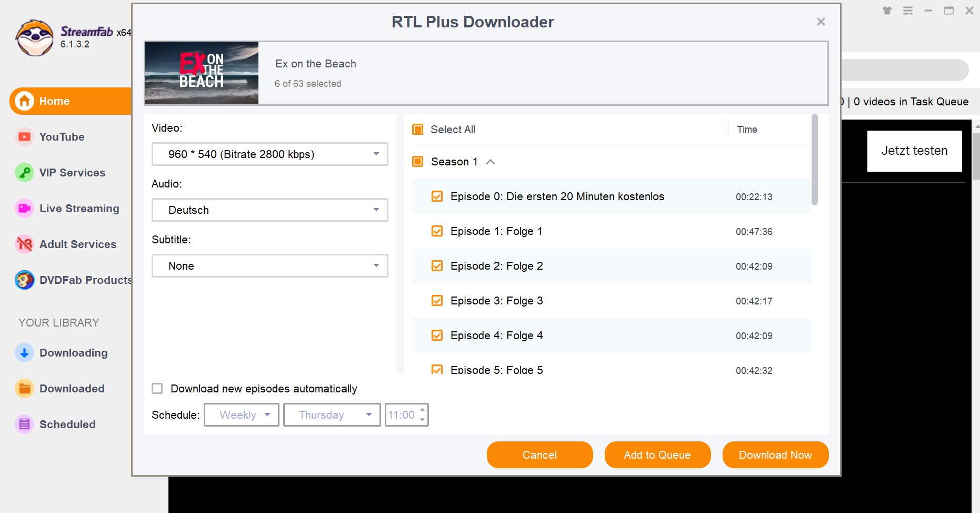
Task: Toggle the Select All checkbox
Action: click(418, 130)
